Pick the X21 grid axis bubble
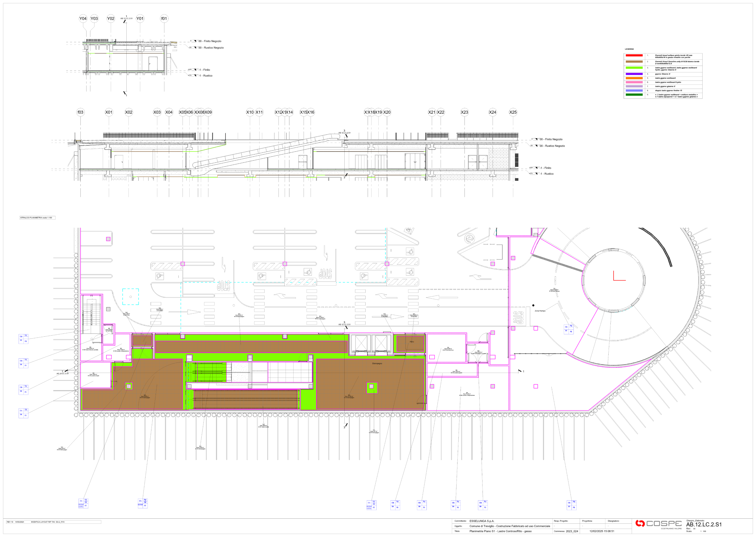This screenshot has height=537, width=756. point(432,112)
